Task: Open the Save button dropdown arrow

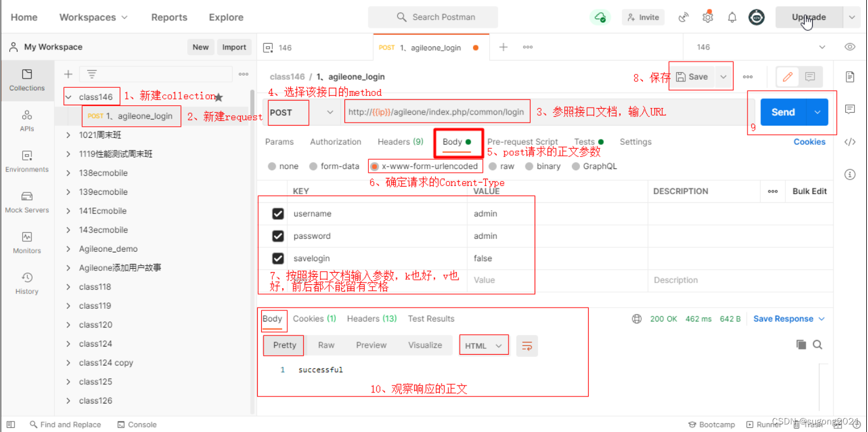Action: click(723, 77)
